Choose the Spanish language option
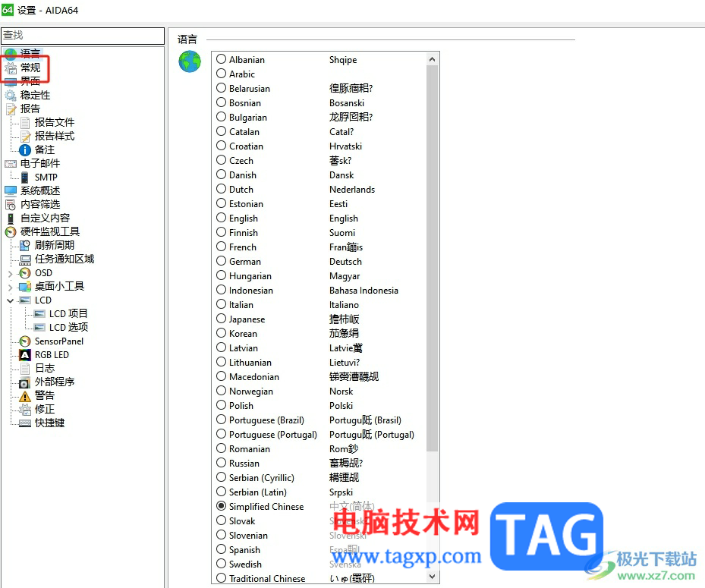 (221, 549)
